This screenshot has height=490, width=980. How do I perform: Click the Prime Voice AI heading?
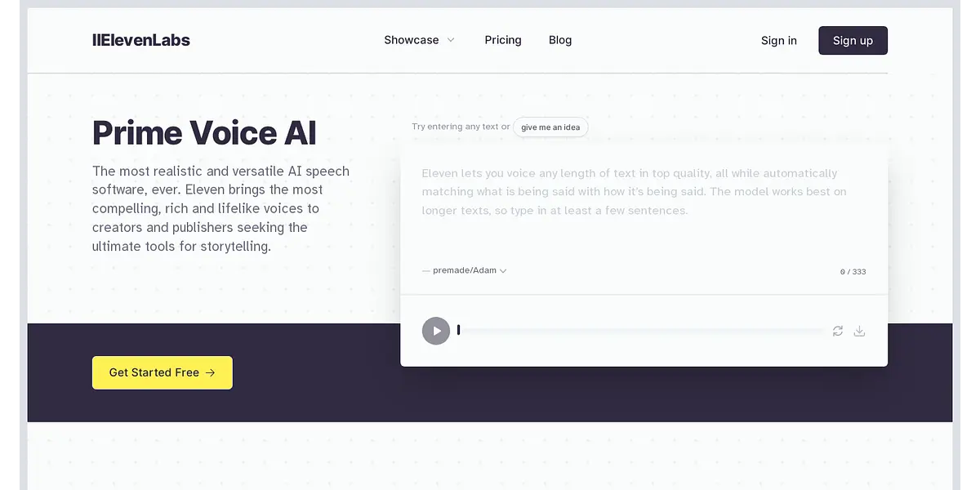(x=204, y=133)
